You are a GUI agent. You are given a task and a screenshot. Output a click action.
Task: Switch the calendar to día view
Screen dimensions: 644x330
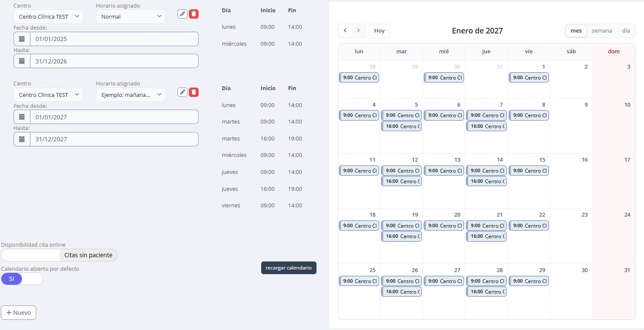626,31
